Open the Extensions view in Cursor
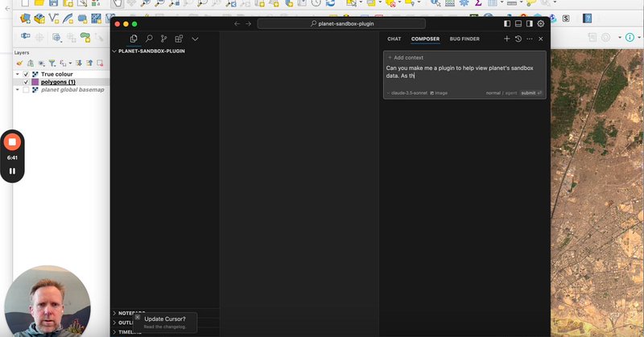Screen dimensions: 644x337 179,39
